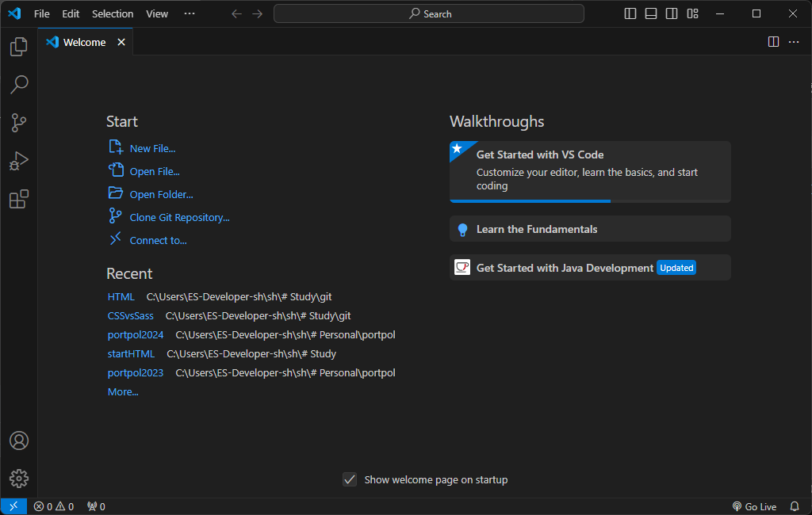Toggle primary side bar layout icon
Screen dimensions: 812x515
(x=630, y=13)
